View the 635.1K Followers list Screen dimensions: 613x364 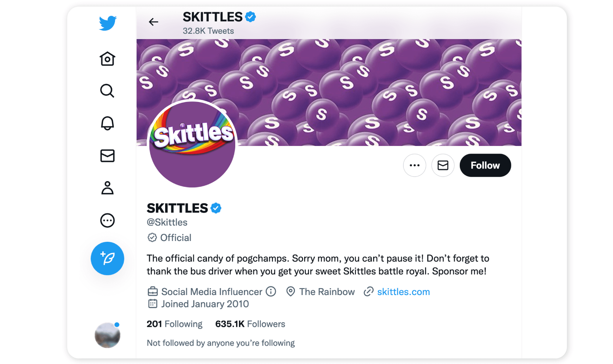point(250,324)
